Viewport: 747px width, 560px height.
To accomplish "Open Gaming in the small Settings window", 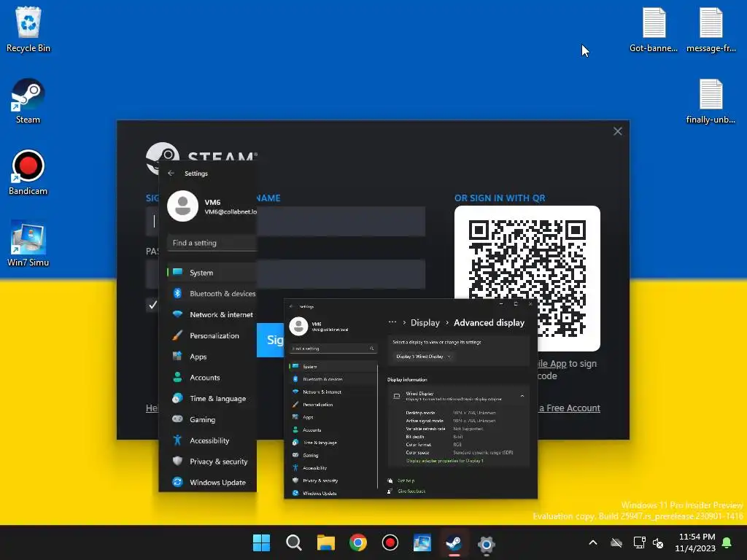I will tap(333, 455).
